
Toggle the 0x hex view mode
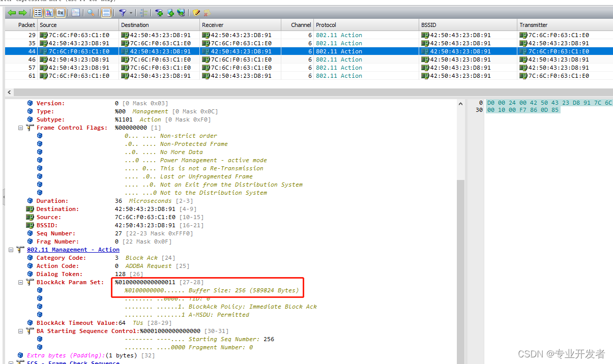[x=60, y=13]
